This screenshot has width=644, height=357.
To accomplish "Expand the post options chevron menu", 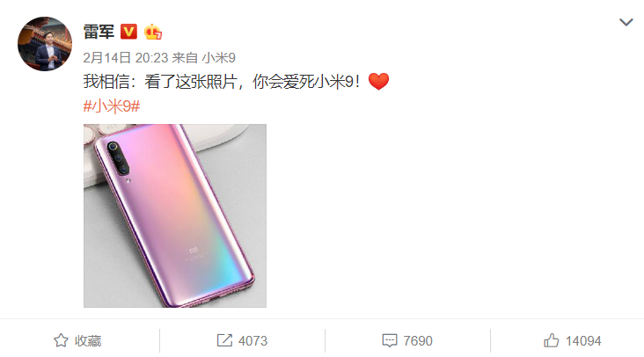I will [x=626, y=22].
